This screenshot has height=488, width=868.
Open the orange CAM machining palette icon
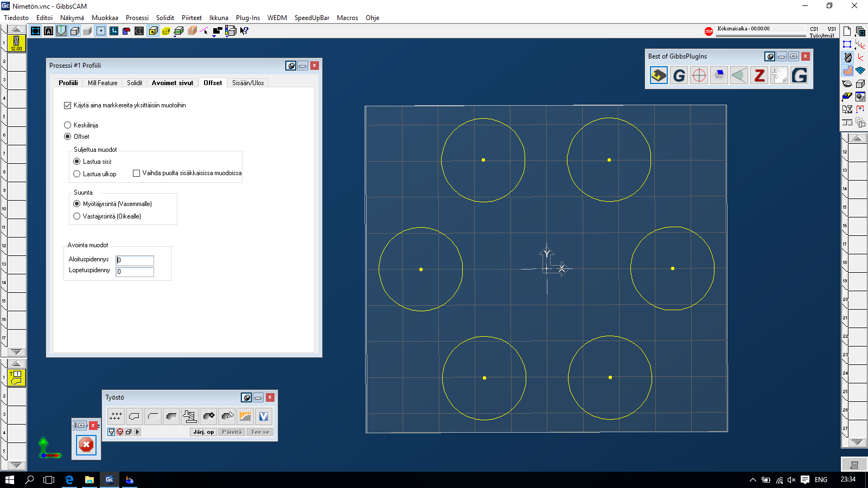tap(847, 70)
